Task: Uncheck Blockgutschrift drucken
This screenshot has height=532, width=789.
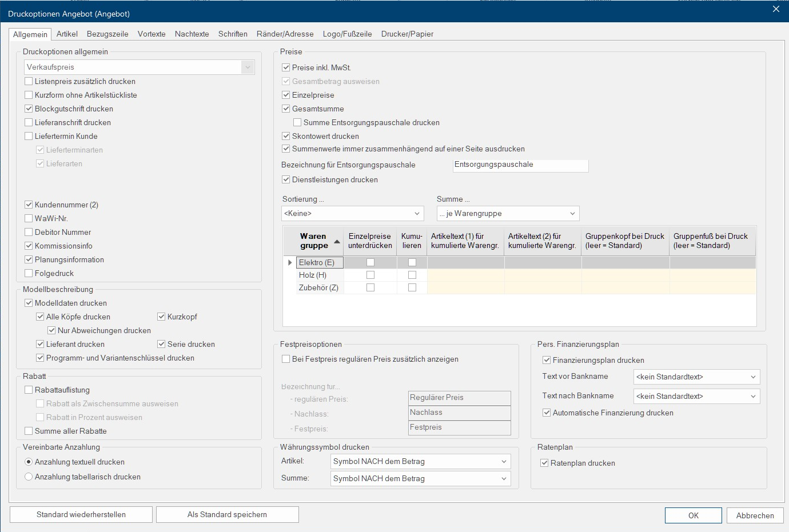Action: coord(29,109)
